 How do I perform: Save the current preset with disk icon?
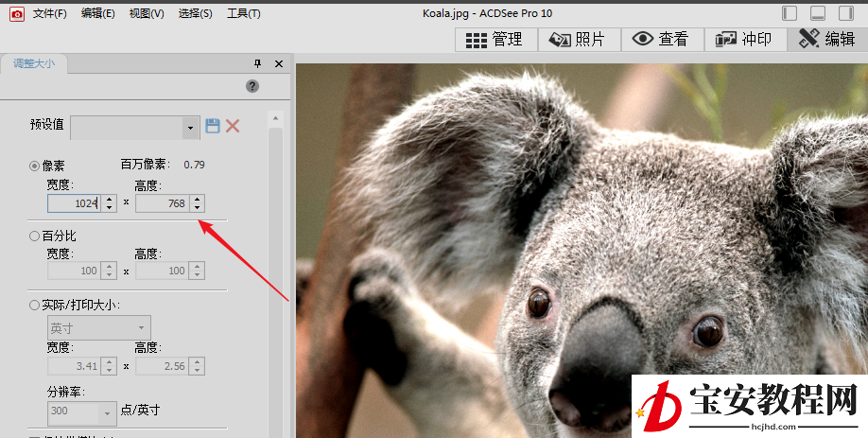tap(213, 126)
